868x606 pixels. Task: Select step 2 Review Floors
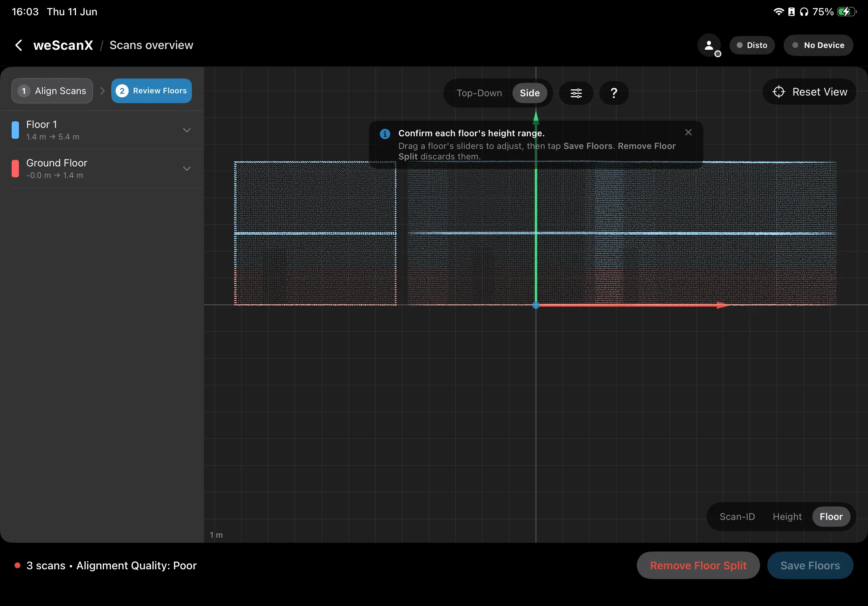(x=151, y=91)
